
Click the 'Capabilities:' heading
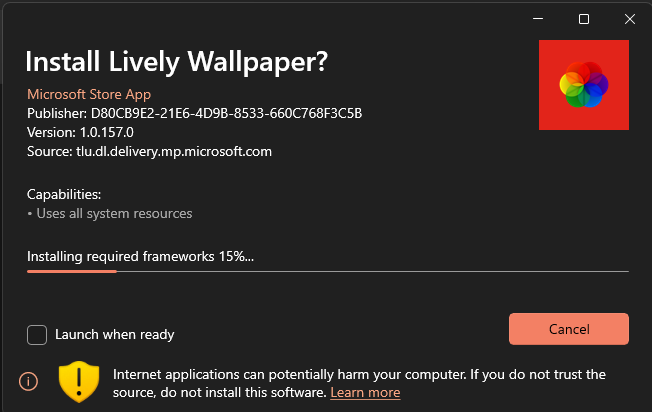coord(64,194)
